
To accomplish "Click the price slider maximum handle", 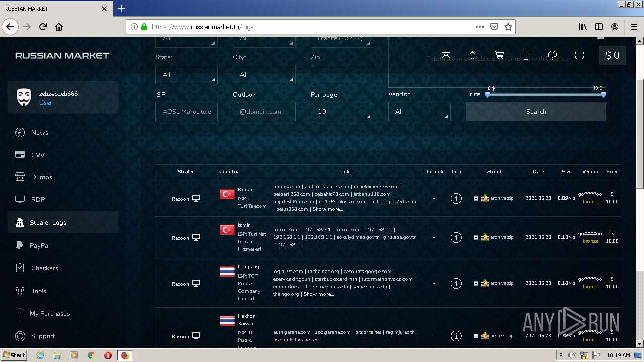I will click(x=603, y=94).
